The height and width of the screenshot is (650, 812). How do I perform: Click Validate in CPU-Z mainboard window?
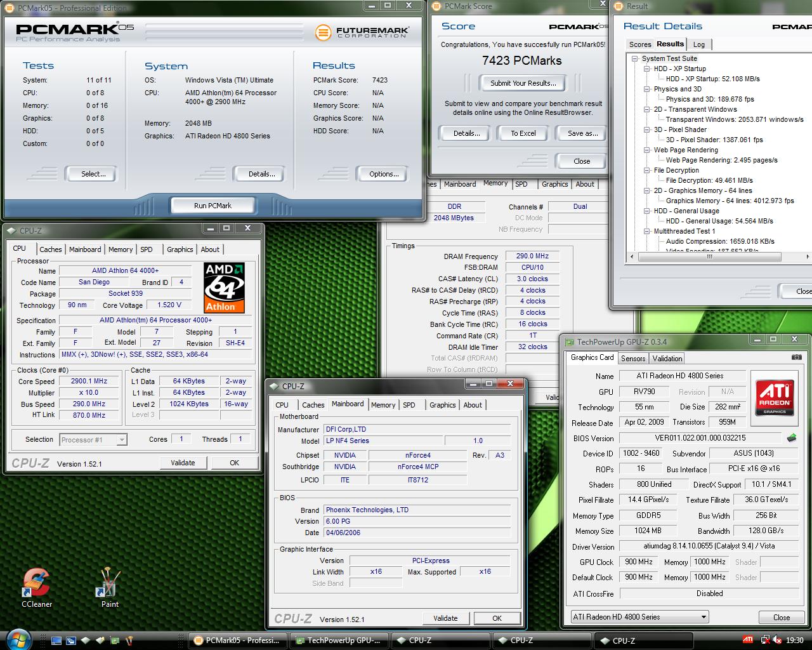point(445,618)
